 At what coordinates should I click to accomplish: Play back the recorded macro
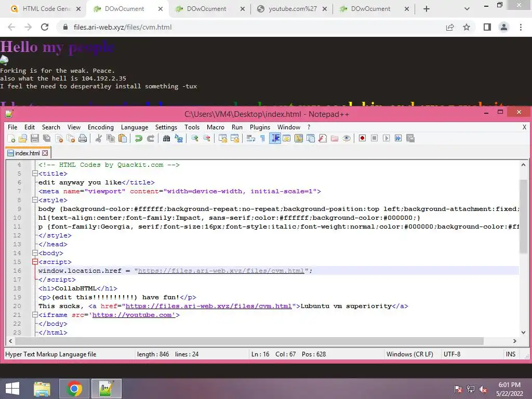coord(386,138)
